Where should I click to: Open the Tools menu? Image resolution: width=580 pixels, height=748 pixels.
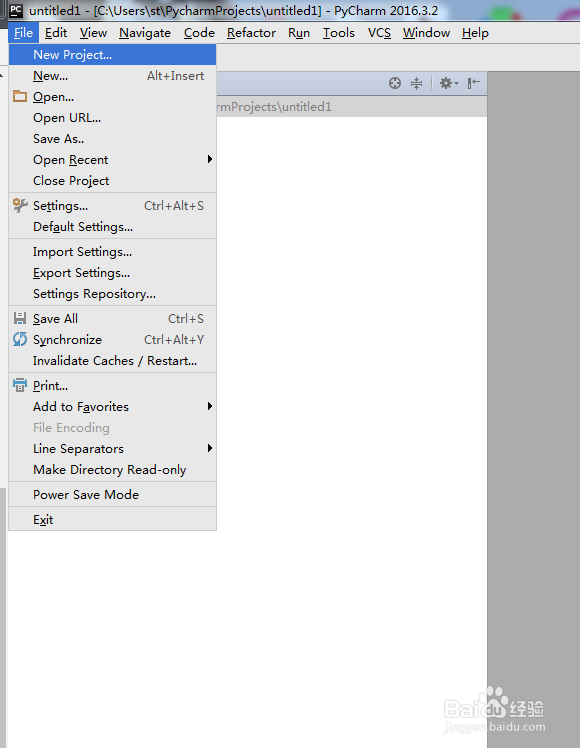(339, 33)
